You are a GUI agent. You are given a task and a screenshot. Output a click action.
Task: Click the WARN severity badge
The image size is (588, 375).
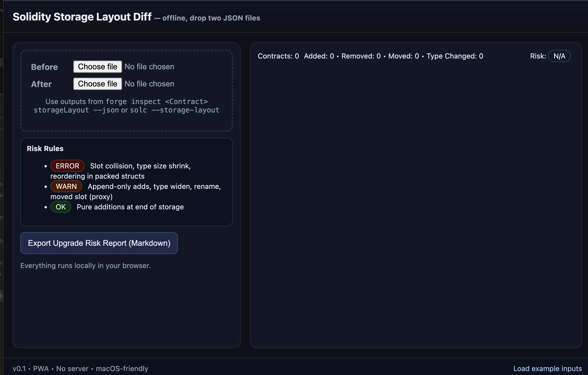tap(66, 186)
